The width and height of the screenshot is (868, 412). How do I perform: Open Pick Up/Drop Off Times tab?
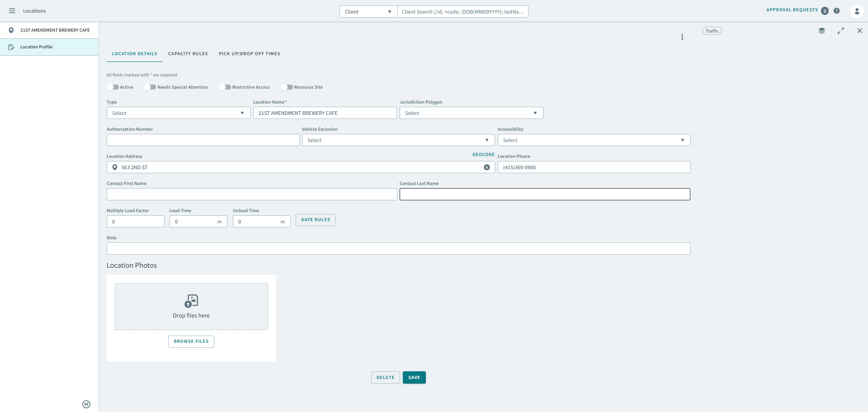250,54
